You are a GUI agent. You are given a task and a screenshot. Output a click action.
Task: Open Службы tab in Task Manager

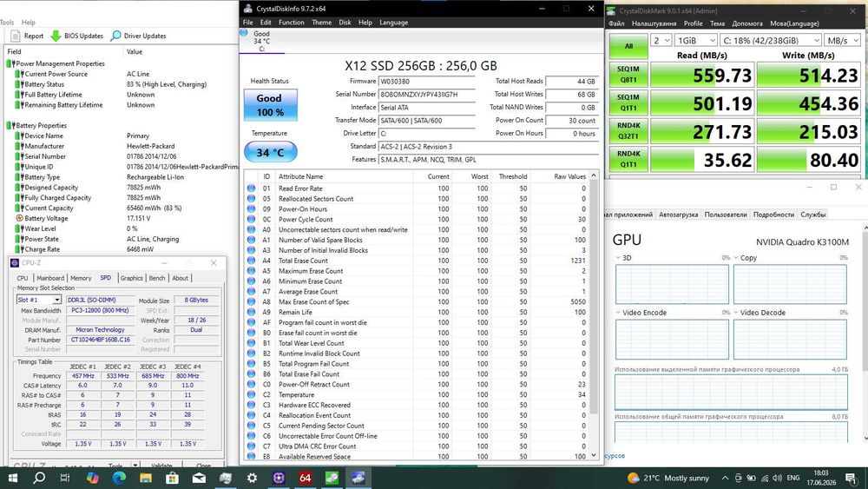click(813, 215)
